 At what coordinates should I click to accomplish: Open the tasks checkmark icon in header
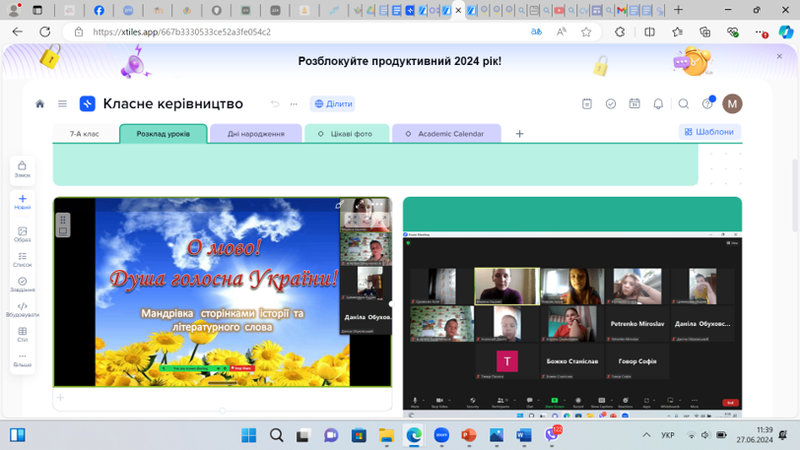click(611, 104)
